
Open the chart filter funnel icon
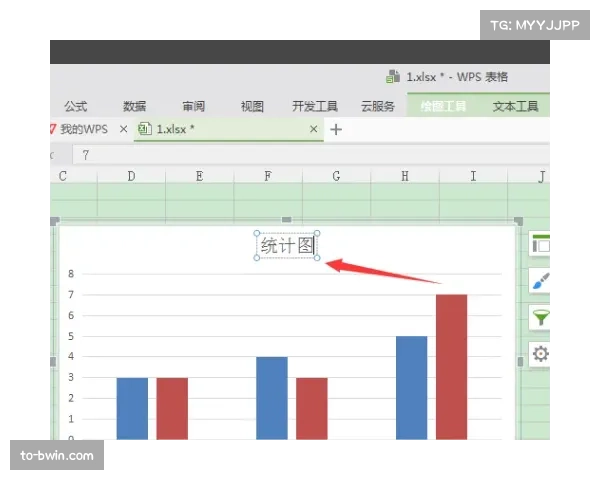click(541, 318)
